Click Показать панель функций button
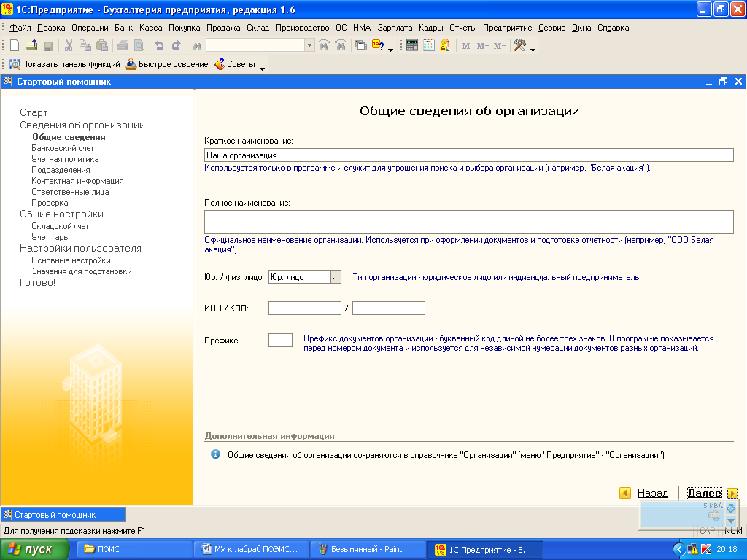Image resolution: width=747 pixels, height=560 pixels. [65, 64]
